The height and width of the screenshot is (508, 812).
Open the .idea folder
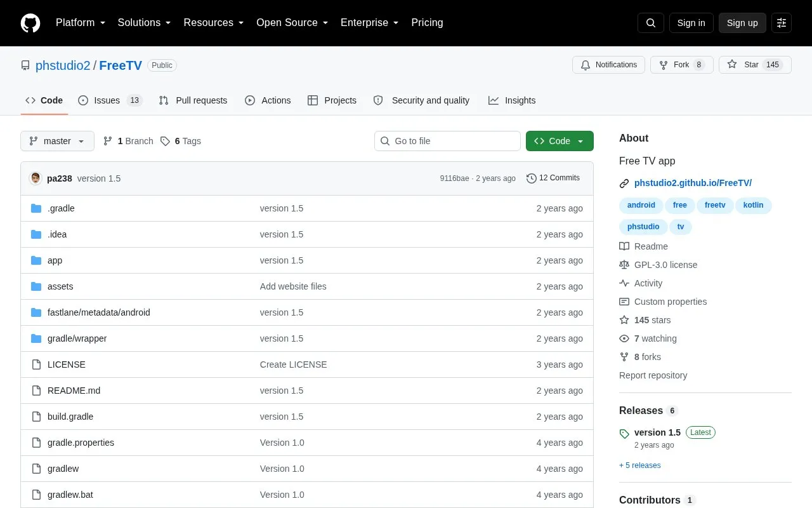[x=57, y=234]
